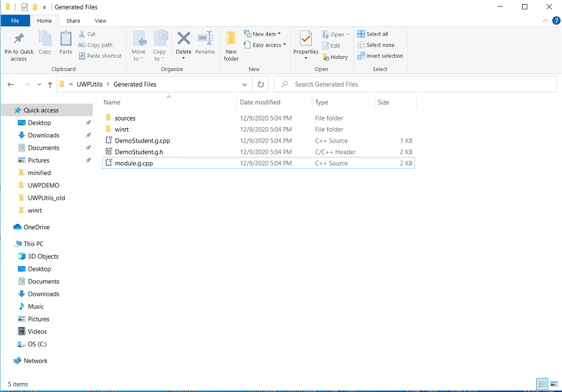Open the UWPDEMO folder
The width and height of the screenshot is (562, 392).
[x=44, y=186]
